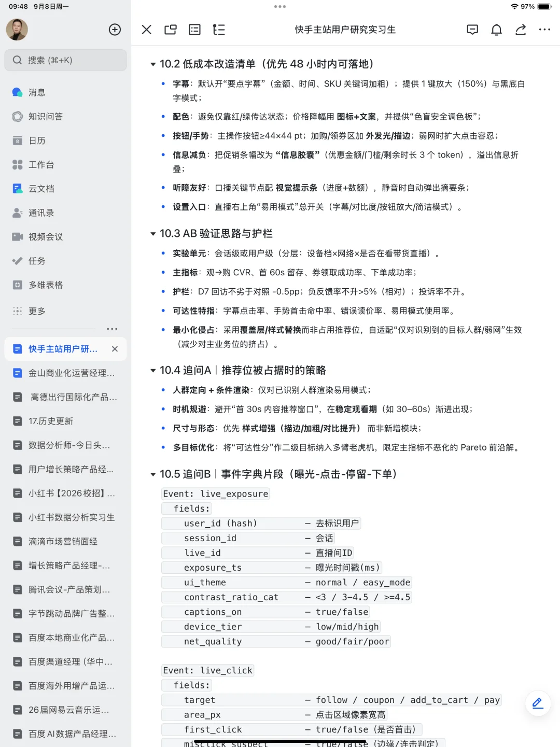Open 百度本地商业化产品 document
This screenshot has width=560, height=747.
[65, 638]
